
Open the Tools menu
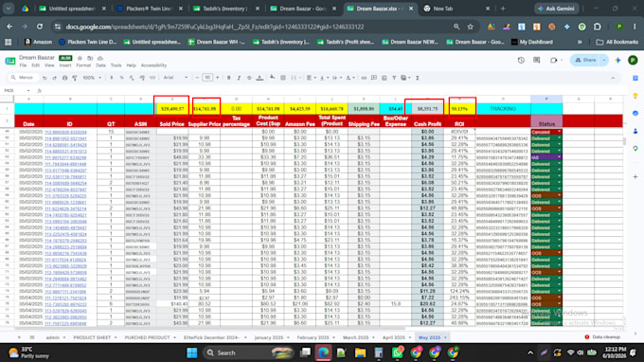coord(116,65)
